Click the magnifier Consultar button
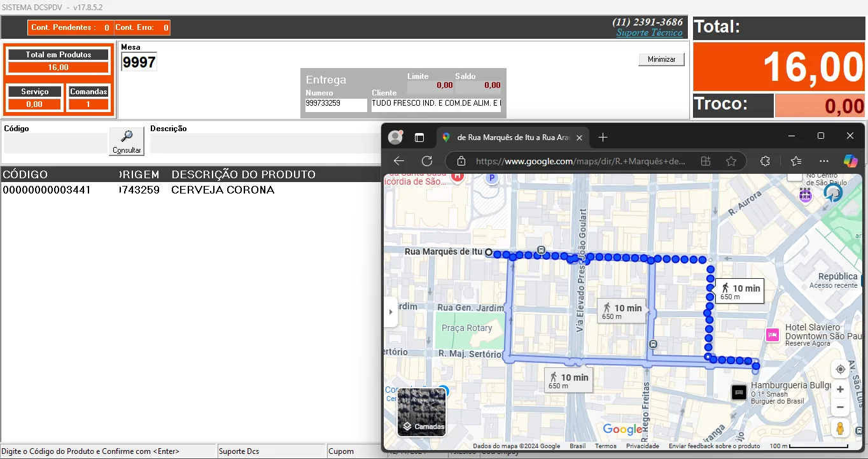Viewport: 868px width, 459px height. click(127, 141)
